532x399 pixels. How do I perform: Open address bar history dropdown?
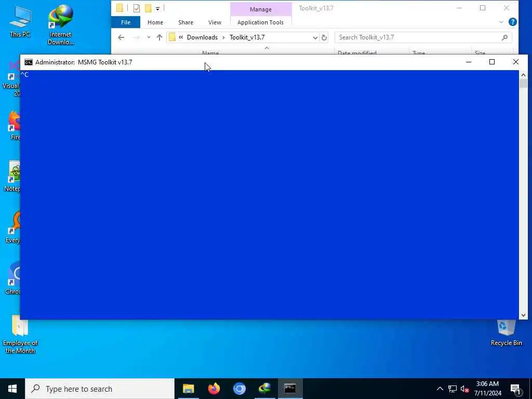(315, 37)
